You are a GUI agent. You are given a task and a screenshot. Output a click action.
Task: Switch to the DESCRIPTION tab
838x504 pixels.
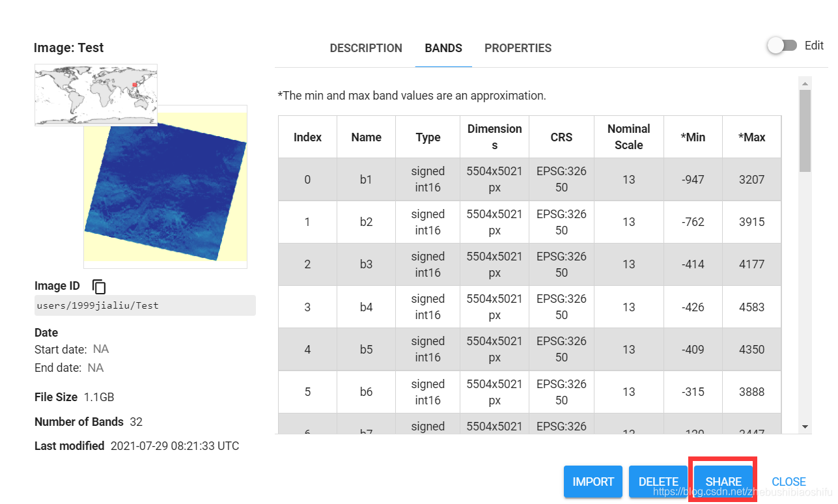(x=366, y=48)
